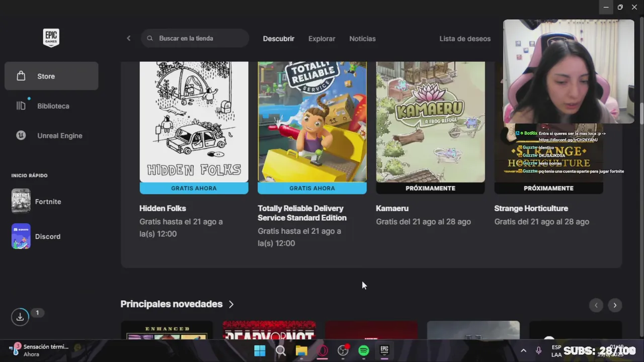The image size is (644, 362).
Task: Open Lista de deseos
Action: 465,39
